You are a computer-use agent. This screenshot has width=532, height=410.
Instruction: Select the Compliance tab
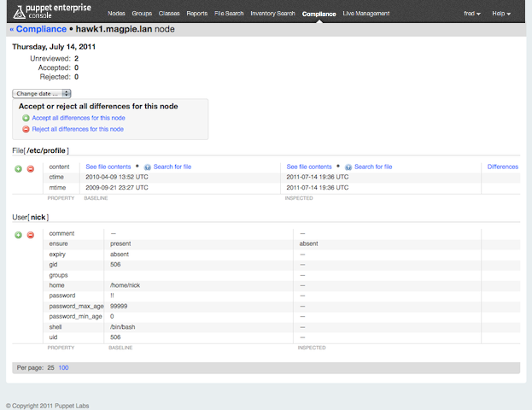point(319,14)
